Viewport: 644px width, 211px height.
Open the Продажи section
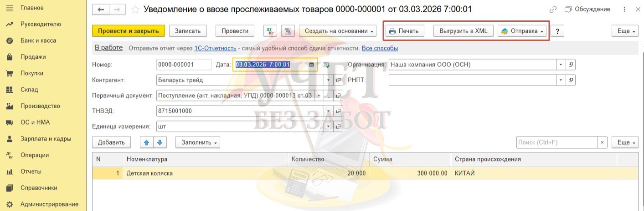33,57
